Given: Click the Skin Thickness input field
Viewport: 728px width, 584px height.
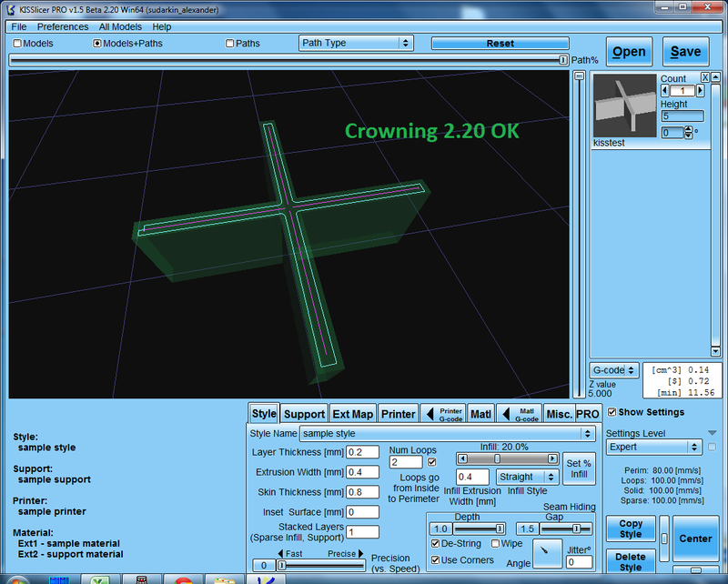Looking at the screenshot, I should [362, 492].
